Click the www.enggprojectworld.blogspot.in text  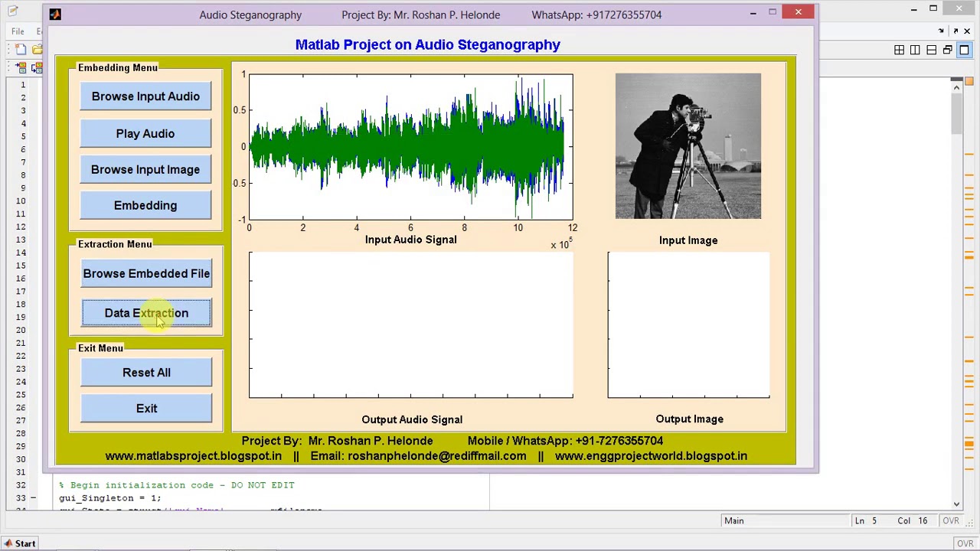[651, 456]
